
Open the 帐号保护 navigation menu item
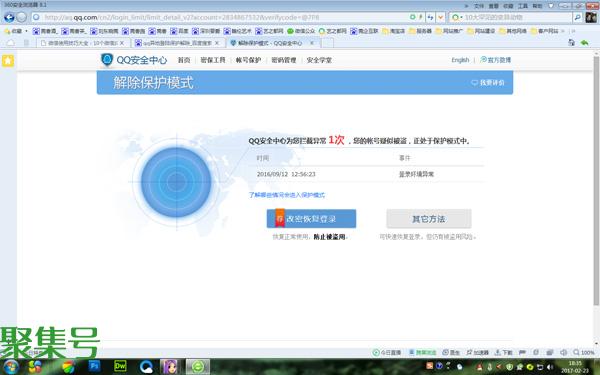coord(248,60)
